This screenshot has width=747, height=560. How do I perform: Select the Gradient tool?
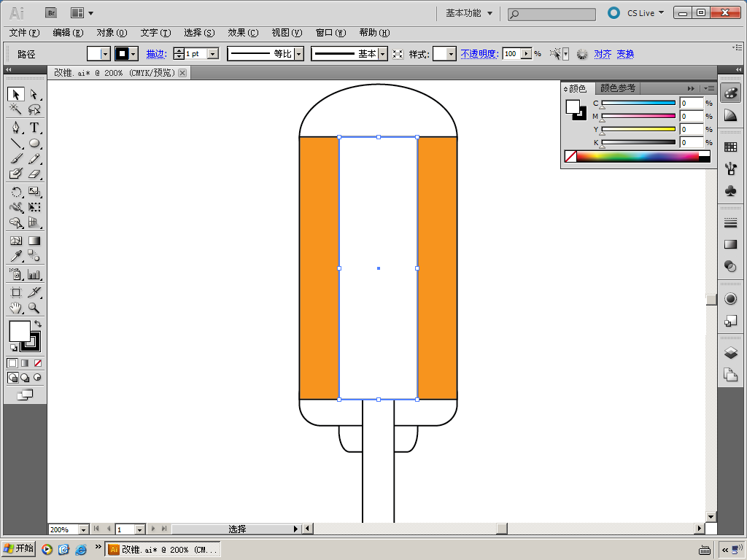coord(34,241)
